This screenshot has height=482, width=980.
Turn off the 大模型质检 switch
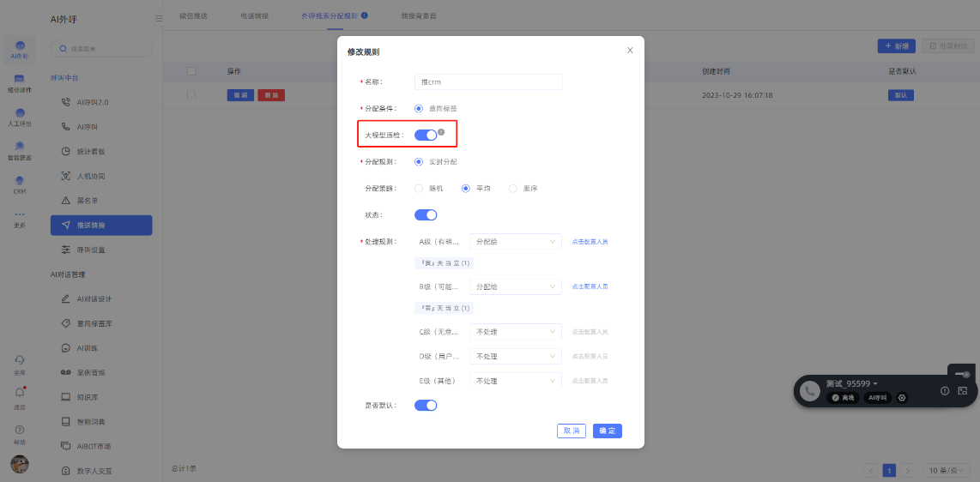pyautogui.click(x=426, y=135)
